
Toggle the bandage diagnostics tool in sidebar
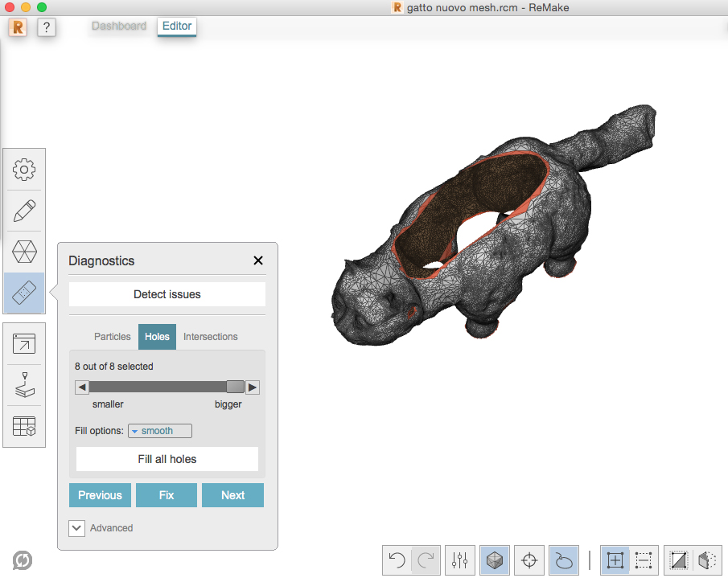[x=24, y=293]
